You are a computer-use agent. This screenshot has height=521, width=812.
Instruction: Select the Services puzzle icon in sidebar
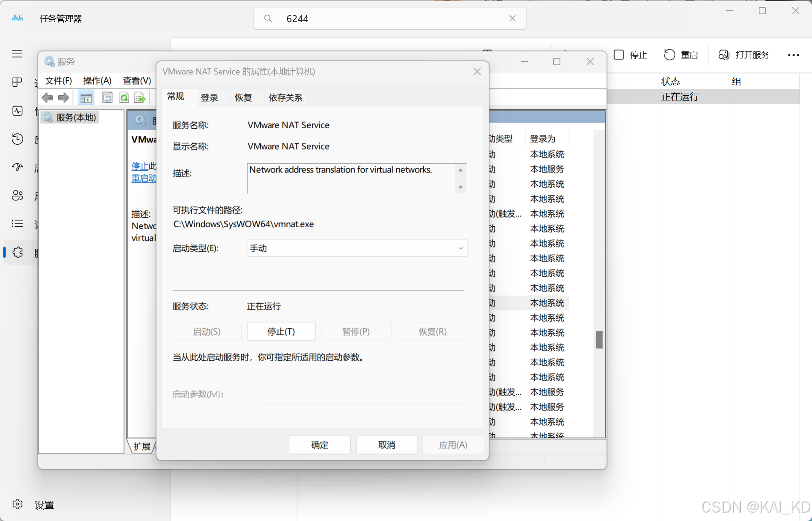pyautogui.click(x=18, y=252)
